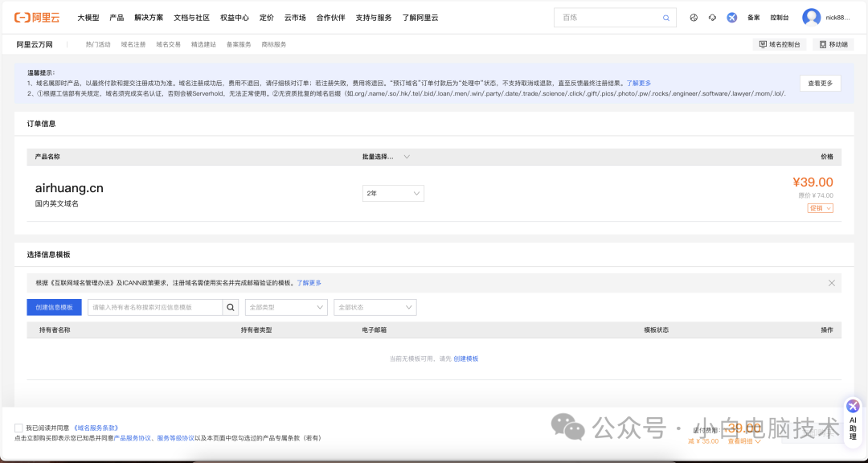Open the 控制台 console link
Screen dimensions: 868x463
(x=780, y=18)
